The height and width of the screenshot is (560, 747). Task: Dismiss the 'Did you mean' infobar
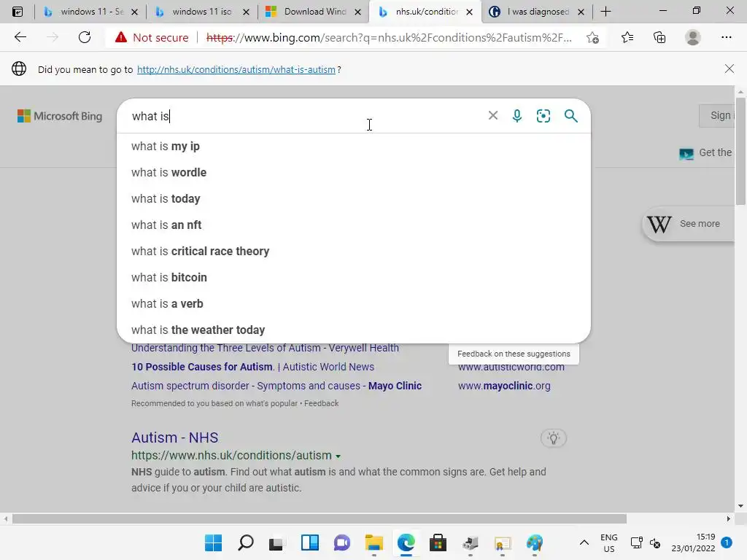[729, 69]
